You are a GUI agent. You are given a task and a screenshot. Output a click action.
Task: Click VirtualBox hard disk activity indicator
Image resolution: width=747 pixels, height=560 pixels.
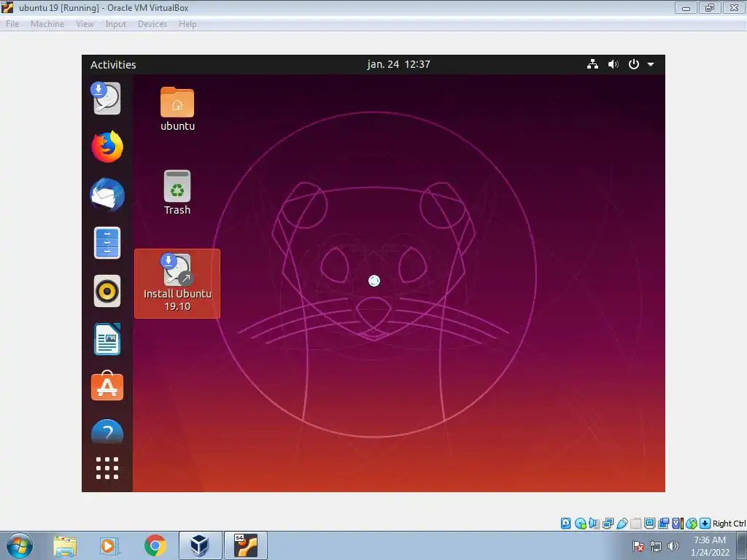click(565, 524)
